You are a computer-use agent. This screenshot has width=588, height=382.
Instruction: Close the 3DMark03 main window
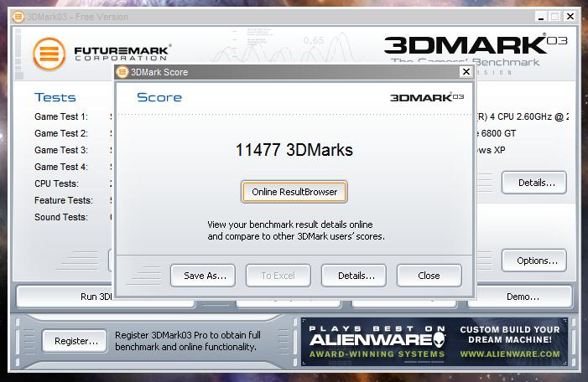pyautogui.click(x=570, y=17)
